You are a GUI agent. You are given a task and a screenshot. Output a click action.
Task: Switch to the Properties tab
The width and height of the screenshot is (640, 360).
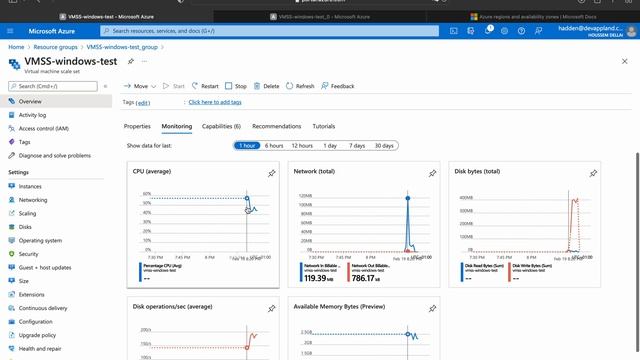tap(137, 127)
